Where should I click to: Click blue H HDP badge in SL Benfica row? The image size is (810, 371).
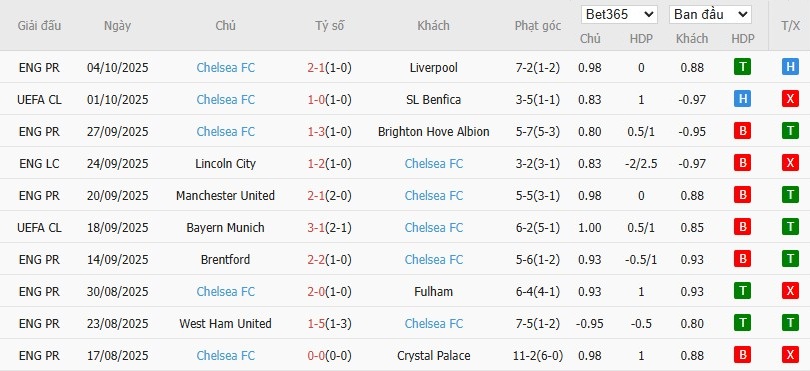(x=742, y=99)
